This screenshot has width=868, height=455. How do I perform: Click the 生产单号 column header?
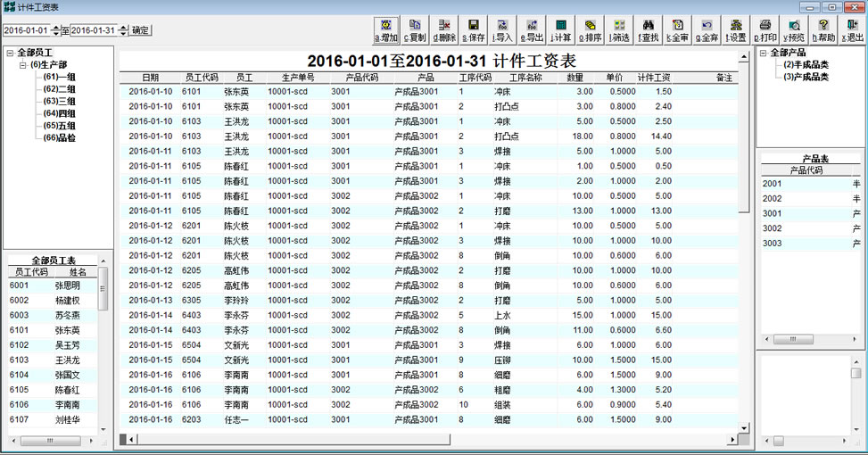tap(298, 78)
